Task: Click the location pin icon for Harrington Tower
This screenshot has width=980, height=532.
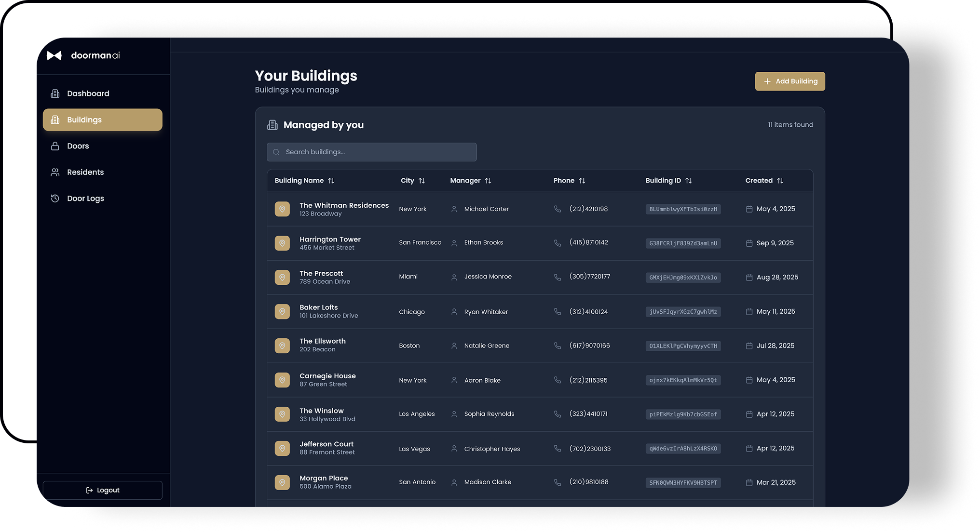Action: pyautogui.click(x=282, y=243)
